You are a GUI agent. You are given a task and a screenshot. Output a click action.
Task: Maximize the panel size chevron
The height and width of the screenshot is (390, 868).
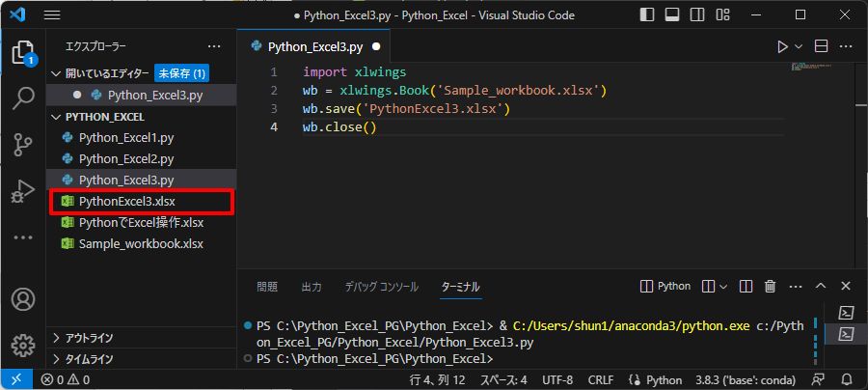(x=821, y=287)
